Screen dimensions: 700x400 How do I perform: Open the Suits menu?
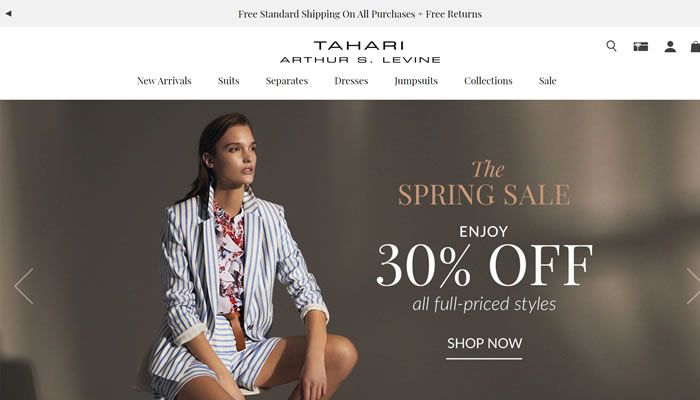pos(229,81)
